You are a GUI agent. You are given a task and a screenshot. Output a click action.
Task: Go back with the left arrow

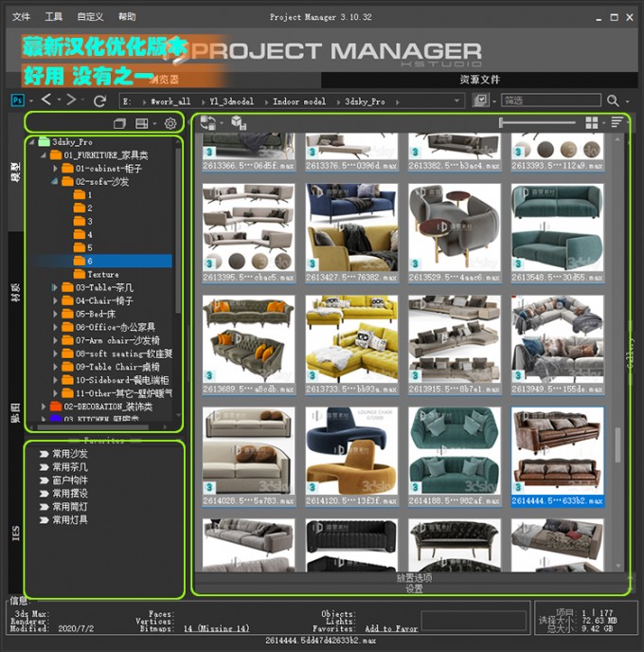(x=46, y=100)
